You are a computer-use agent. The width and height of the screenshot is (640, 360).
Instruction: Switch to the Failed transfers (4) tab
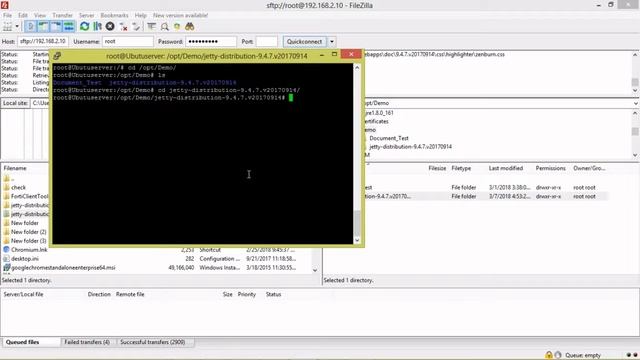[x=87, y=342]
